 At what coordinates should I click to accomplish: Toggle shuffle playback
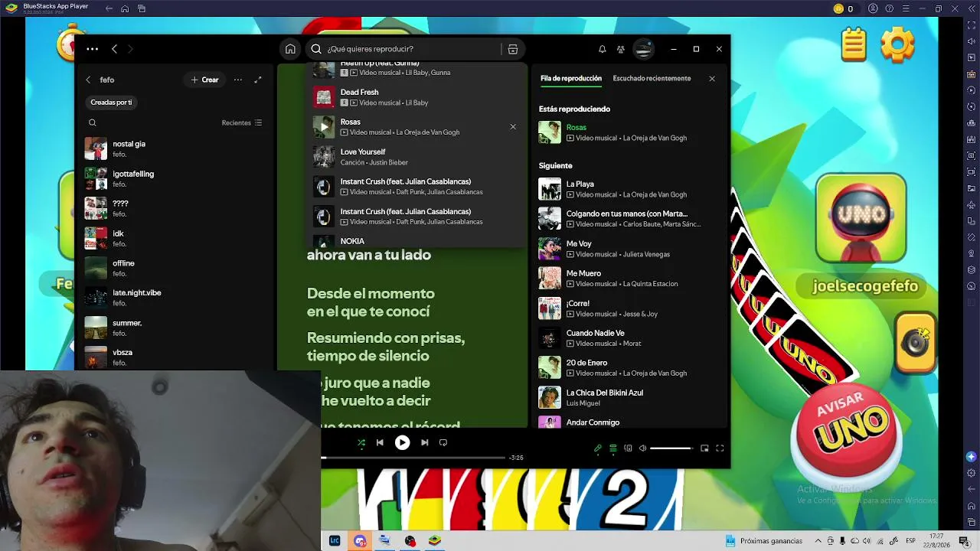pos(361,442)
